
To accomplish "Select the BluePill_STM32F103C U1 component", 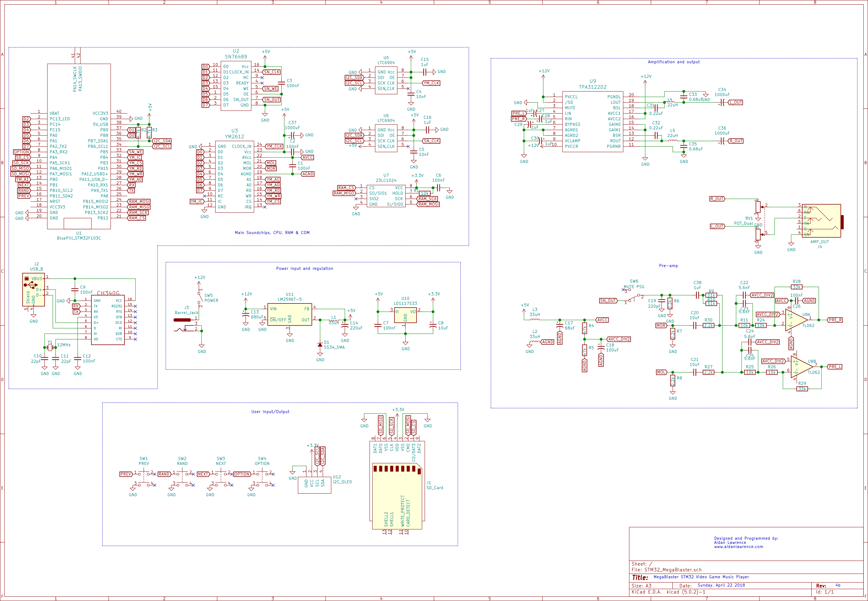I will pyautogui.click(x=79, y=147).
